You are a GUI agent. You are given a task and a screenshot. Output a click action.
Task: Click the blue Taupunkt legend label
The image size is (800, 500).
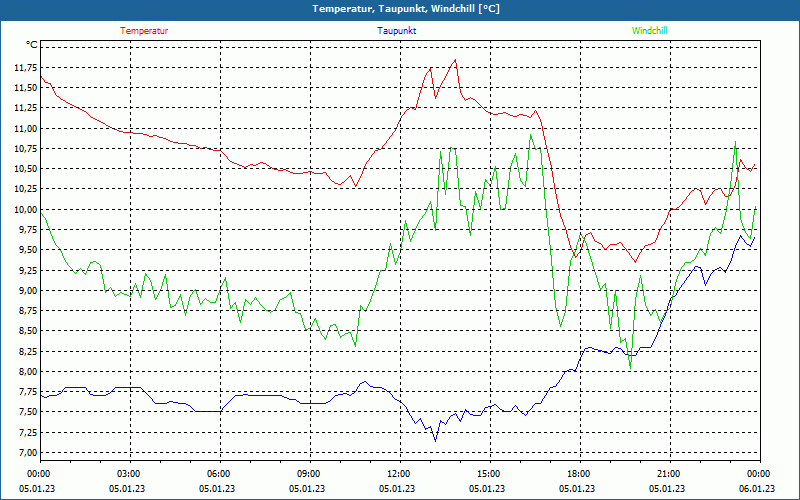click(x=396, y=31)
